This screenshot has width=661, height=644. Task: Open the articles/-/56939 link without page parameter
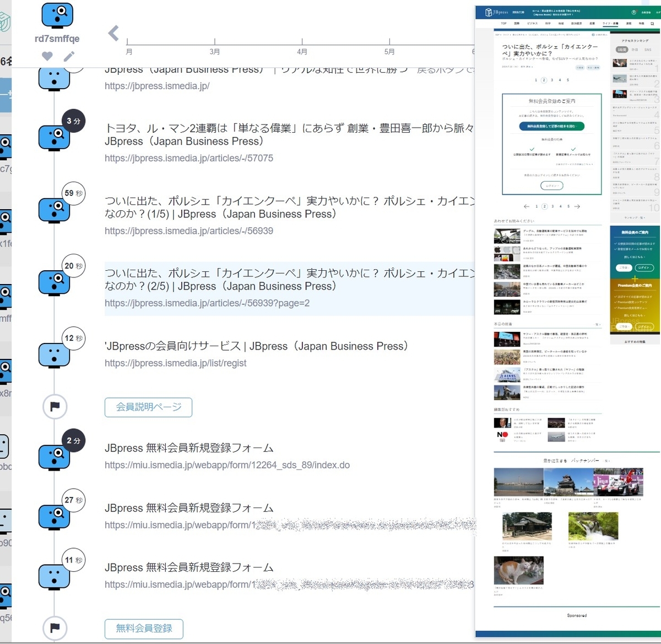[189, 231]
